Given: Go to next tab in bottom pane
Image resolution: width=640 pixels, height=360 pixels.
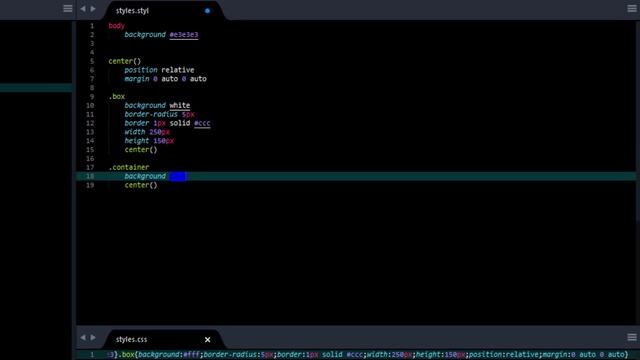Looking at the screenshot, I should pyautogui.click(x=93, y=338).
